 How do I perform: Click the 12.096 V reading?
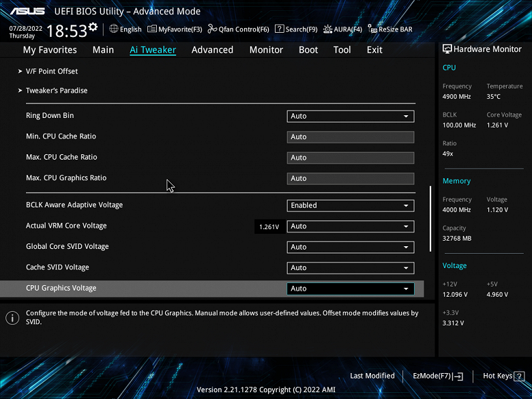coord(455,295)
